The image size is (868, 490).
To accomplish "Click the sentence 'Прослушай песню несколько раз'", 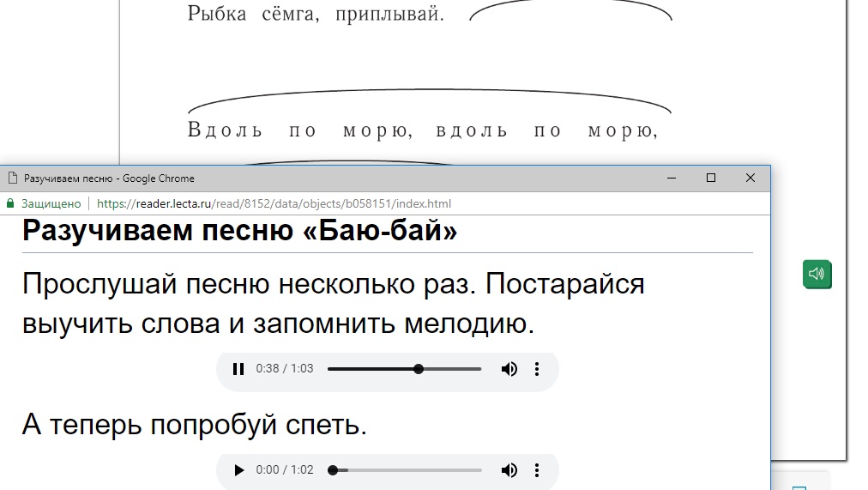I will point(250,284).
